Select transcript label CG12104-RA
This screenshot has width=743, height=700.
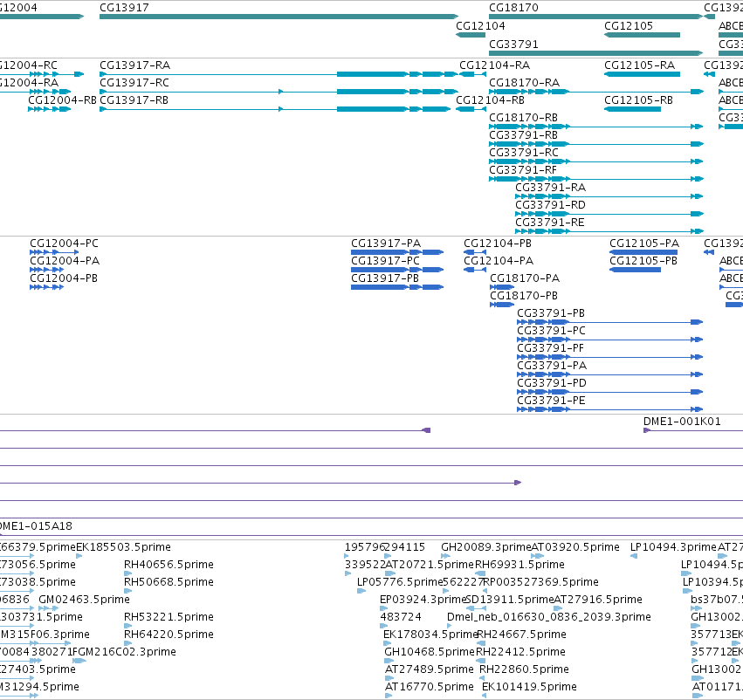(x=495, y=65)
